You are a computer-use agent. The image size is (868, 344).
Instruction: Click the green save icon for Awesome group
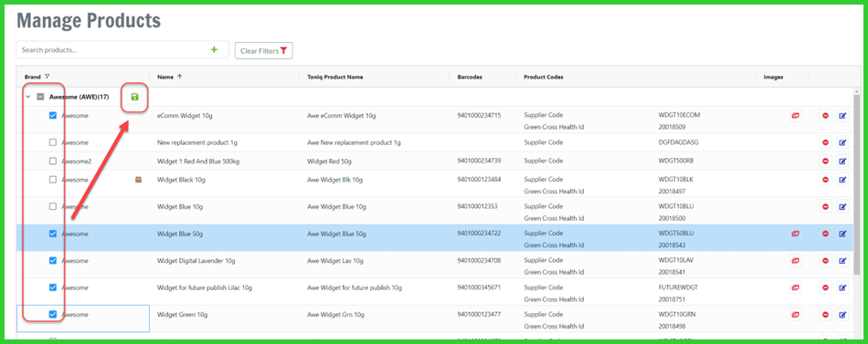pos(134,98)
